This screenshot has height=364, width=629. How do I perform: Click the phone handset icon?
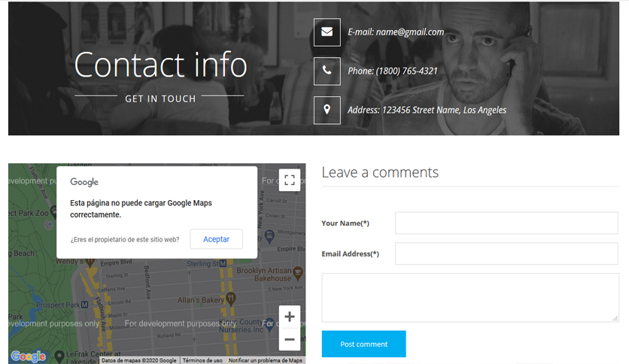(327, 71)
